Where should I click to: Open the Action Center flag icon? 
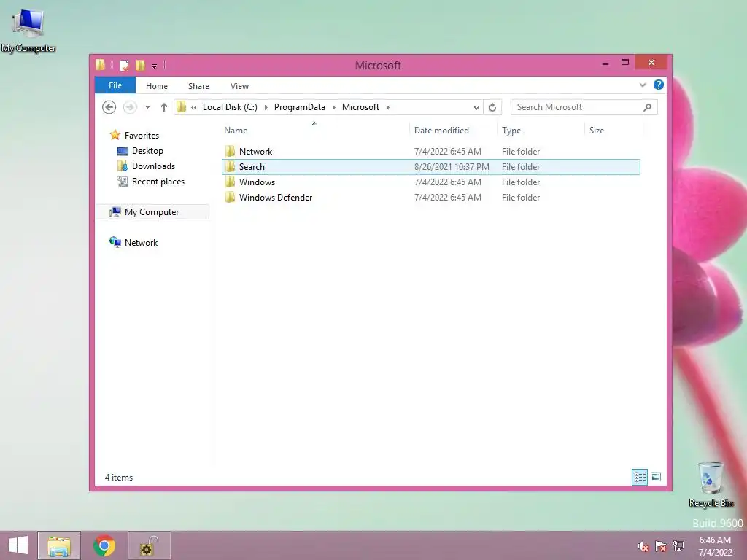pos(661,546)
